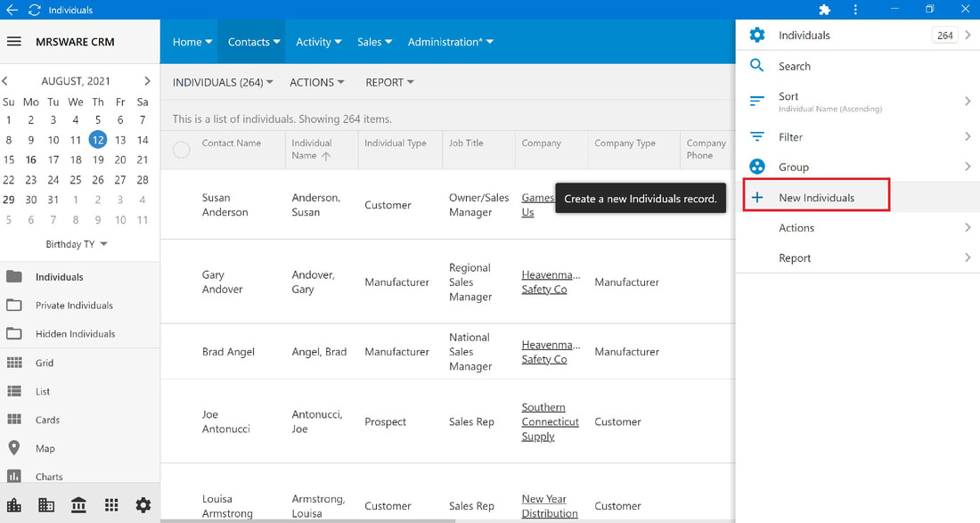
Task: Toggle select-all circle in table header
Action: 181,150
